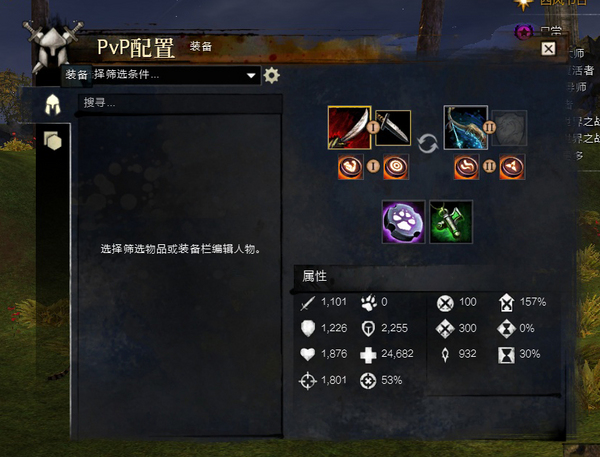600x457 pixels.
Task: Click the dropdown arrow beside the gear
Action: tap(251, 75)
